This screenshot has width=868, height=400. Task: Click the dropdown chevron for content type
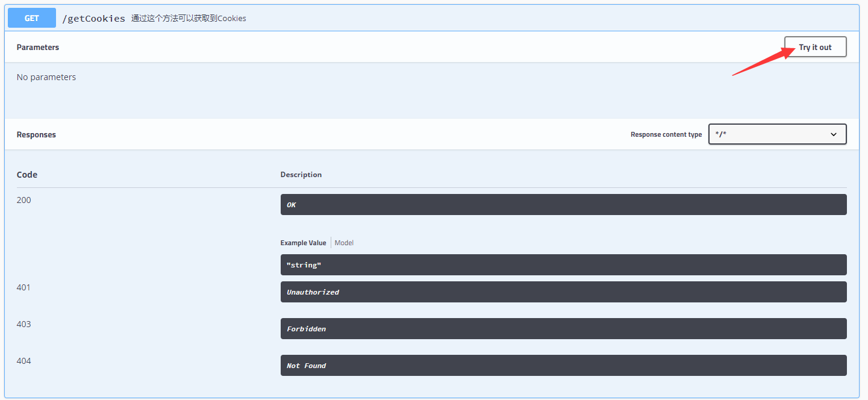[834, 134]
